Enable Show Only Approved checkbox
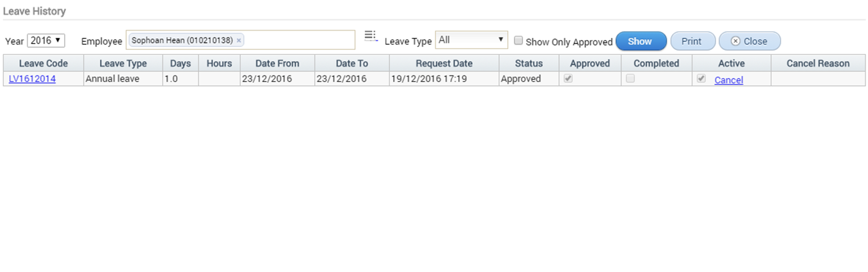This screenshot has width=868, height=272. point(518,41)
